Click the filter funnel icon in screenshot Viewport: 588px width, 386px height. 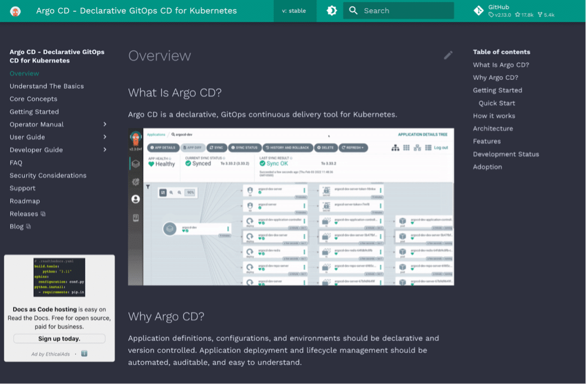148,188
